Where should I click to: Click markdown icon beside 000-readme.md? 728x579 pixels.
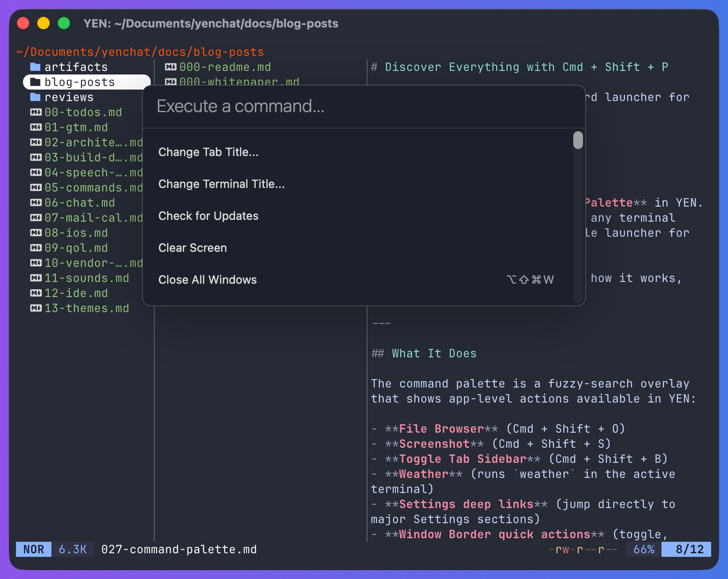click(171, 67)
